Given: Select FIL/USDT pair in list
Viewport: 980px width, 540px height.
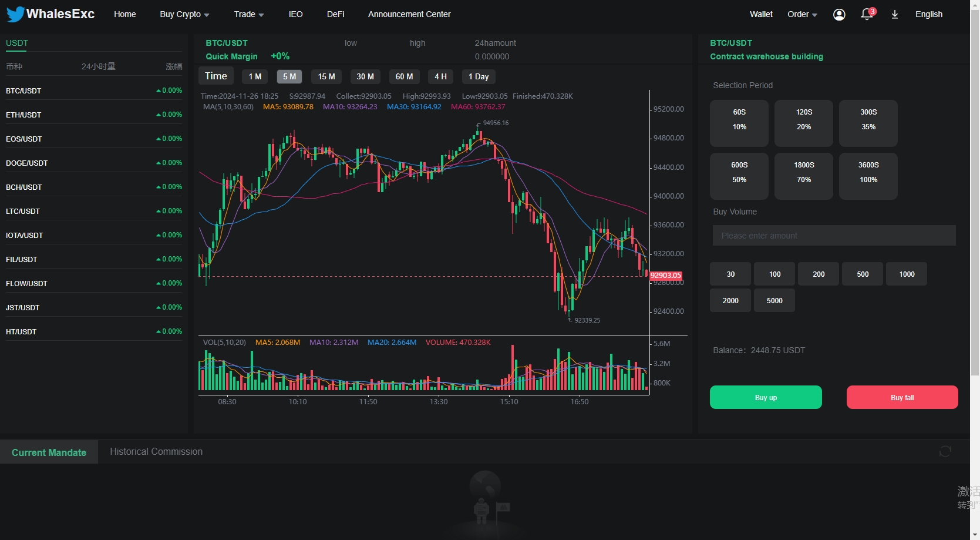Looking at the screenshot, I should 94,259.
